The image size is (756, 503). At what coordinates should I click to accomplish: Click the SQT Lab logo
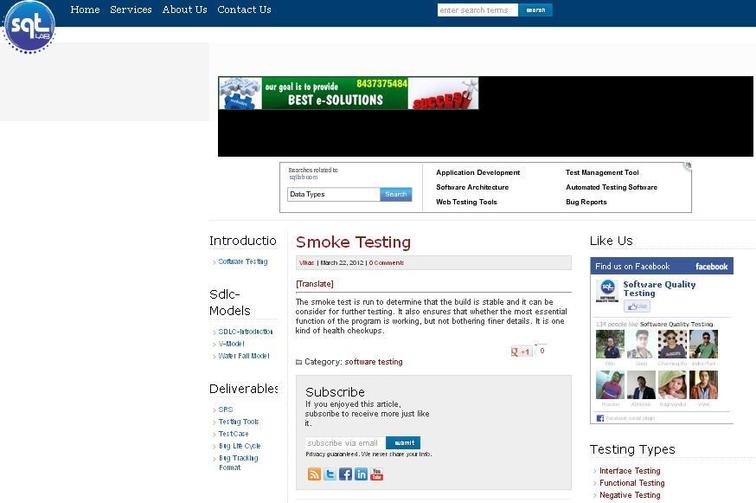tap(29, 26)
